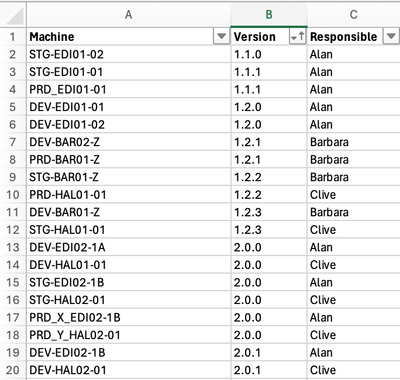Select version 1.2.2 in STG-BAR01-Z row

pos(269,177)
